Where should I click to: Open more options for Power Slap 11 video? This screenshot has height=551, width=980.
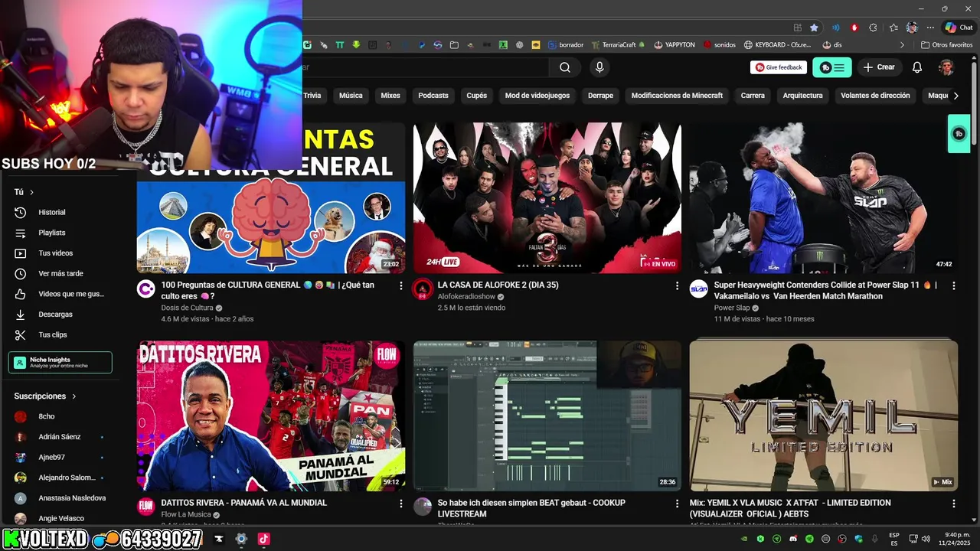[x=954, y=285]
